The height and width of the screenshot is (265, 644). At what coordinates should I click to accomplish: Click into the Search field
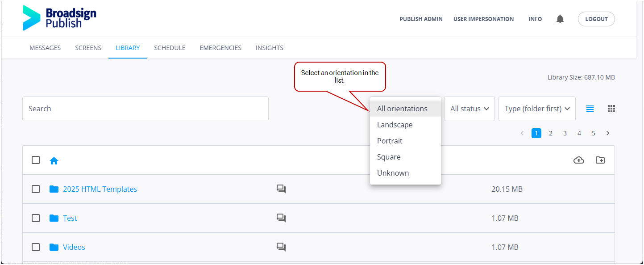click(x=145, y=109)
